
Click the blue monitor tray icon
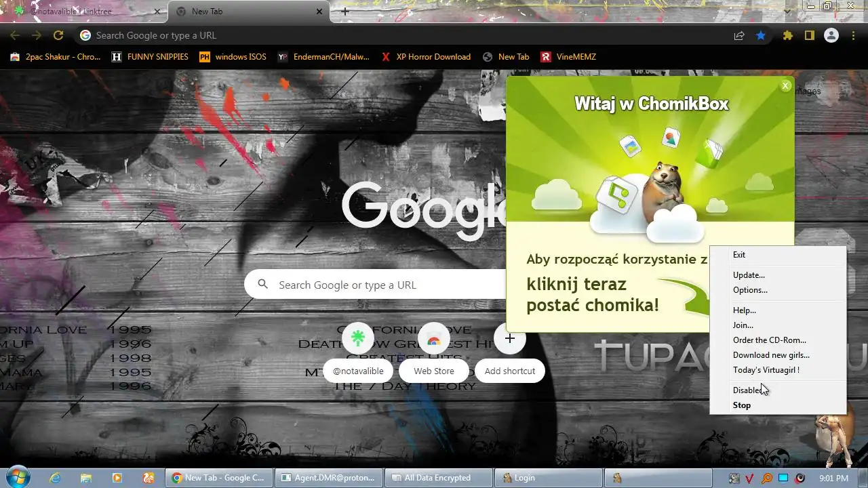pyautogui.click(x=783, y=479)
